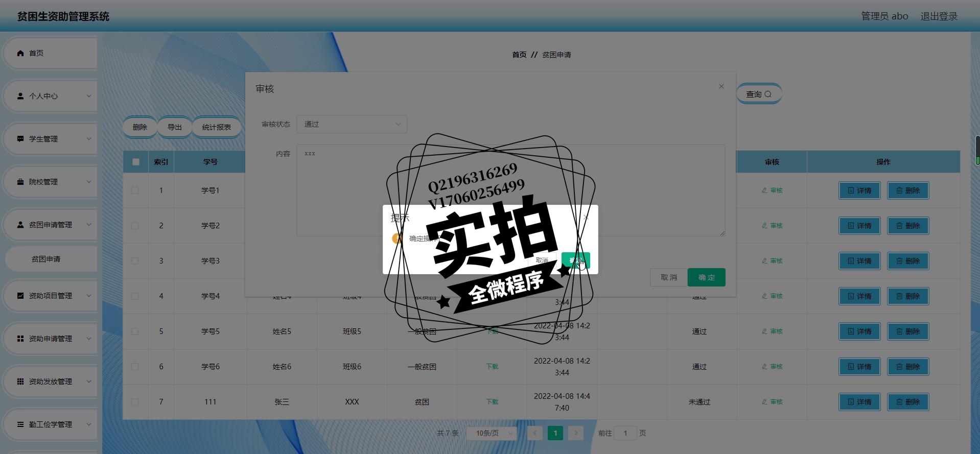The image size is (980, 454).
Task: Open 详情 for row 学号5
Action: tap(859, 331)
